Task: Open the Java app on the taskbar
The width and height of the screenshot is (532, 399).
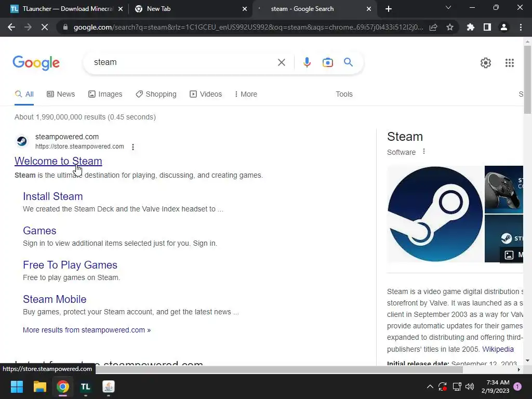Action: (x=109, y=387)
